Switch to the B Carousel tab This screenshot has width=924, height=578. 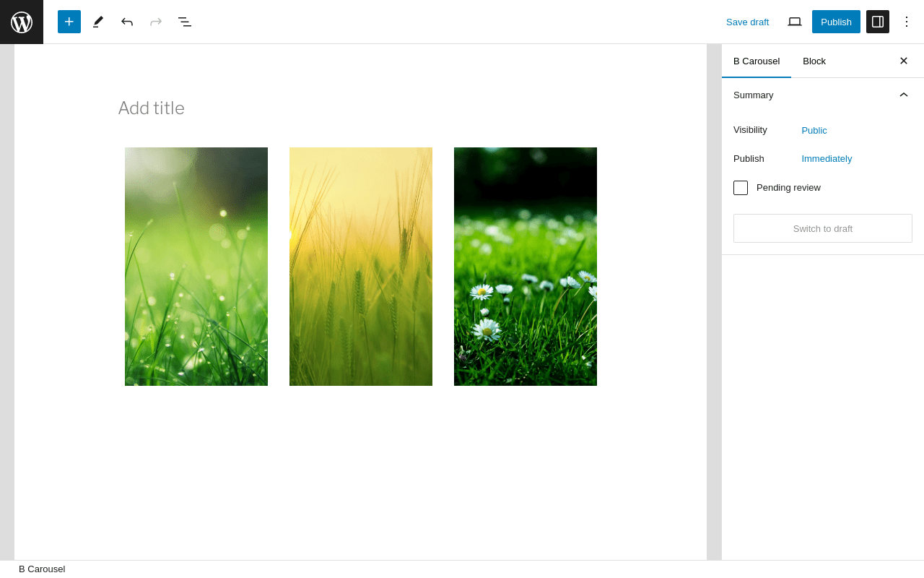coord(757,61)
